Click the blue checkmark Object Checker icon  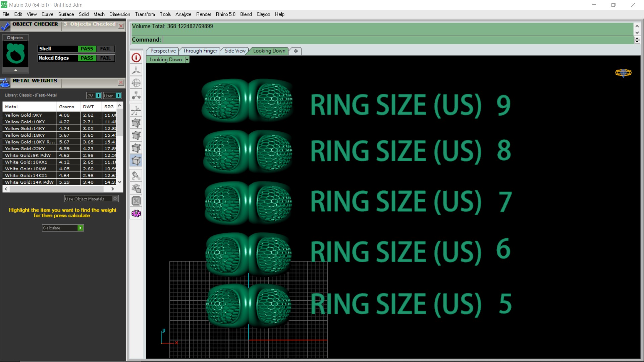pos(5,26)
